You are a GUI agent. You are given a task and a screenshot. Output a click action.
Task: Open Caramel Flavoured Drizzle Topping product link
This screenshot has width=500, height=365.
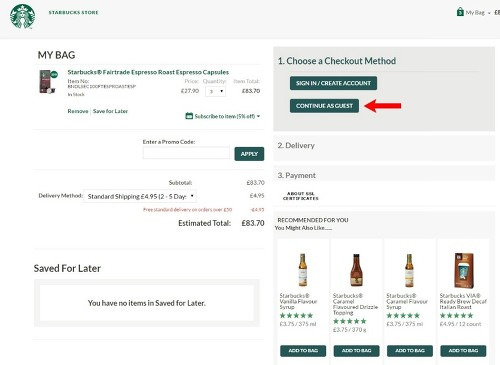point(355,304)
